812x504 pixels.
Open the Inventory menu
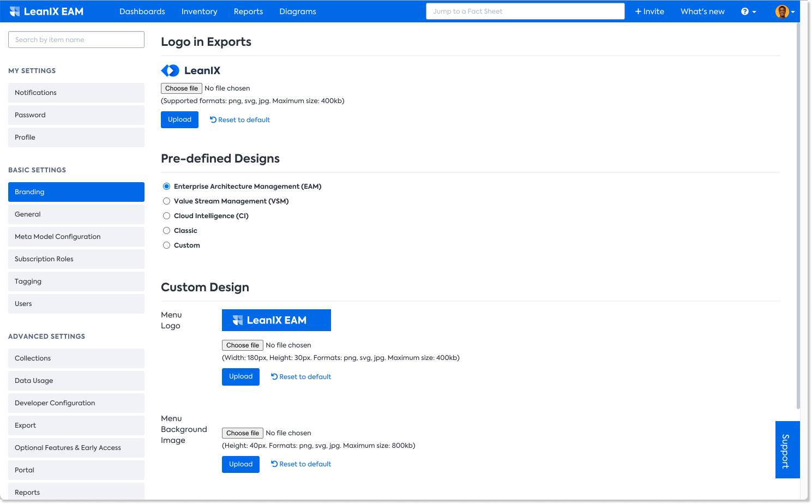click(200, 11)
